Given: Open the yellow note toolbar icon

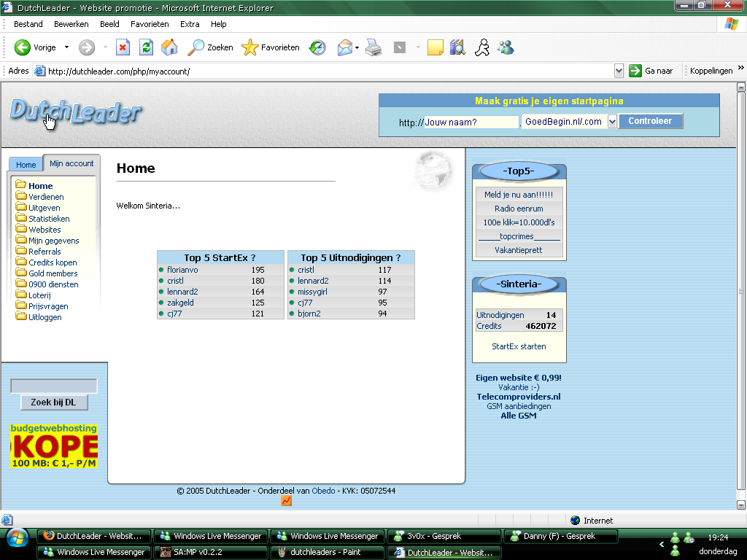Looking at the screenshot, I should pyautogui.click(x=436, y=47).
